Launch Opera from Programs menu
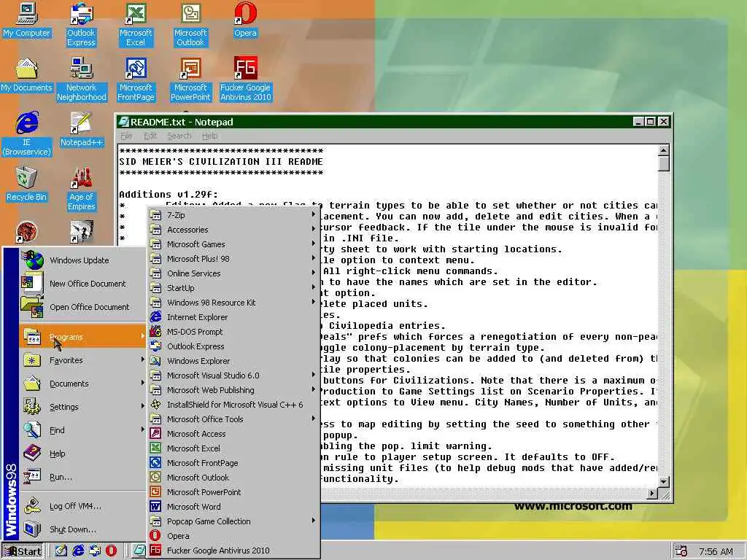 pyautogui.click(x=233, y=536)
